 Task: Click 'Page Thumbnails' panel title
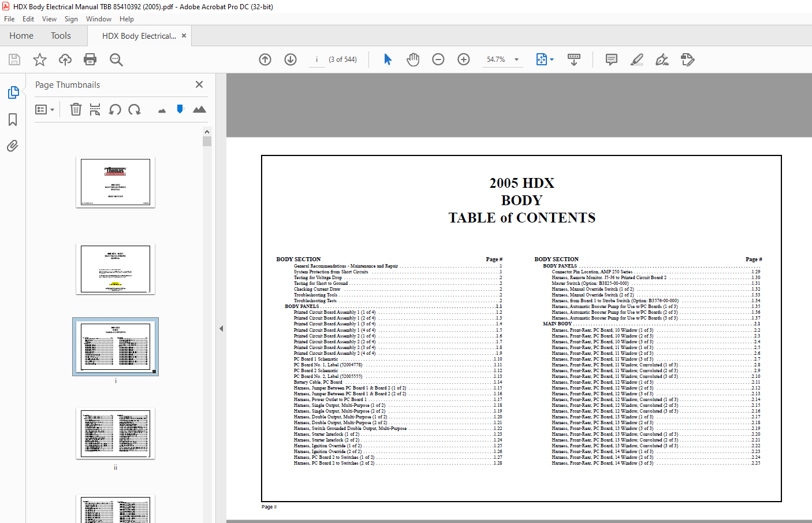68,85
